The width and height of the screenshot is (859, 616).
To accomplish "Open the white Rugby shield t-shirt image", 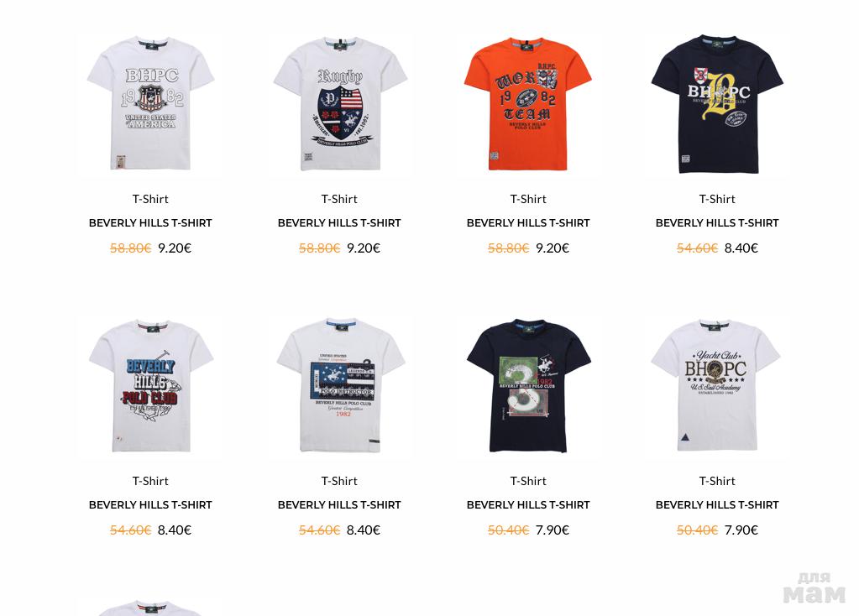I will [340, 105].
